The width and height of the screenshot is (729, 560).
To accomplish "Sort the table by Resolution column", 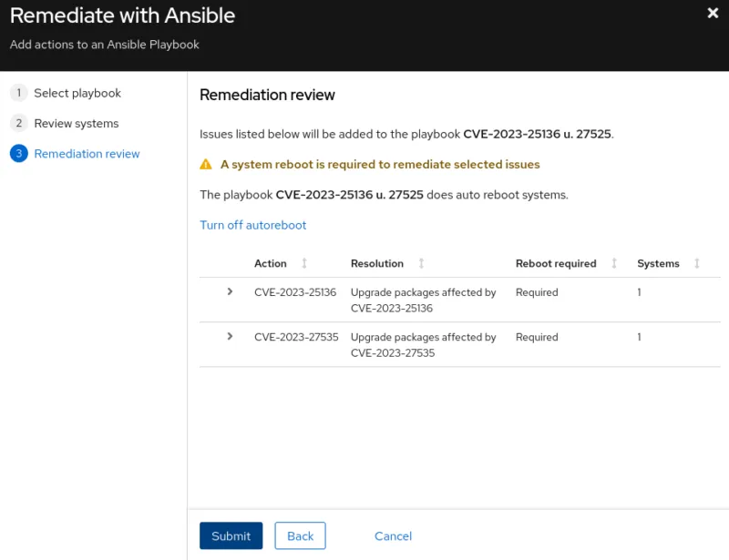I will coord(421,263).
